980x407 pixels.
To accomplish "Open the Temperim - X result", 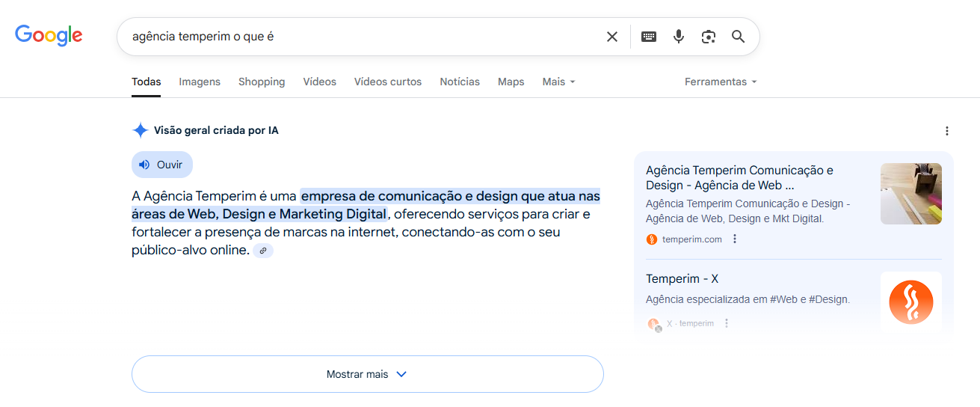I will coord(682,278).
